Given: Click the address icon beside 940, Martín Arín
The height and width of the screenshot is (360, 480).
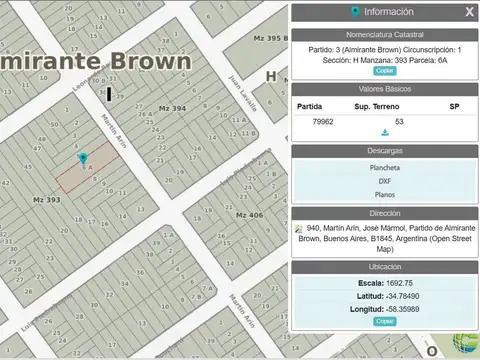Looking at the screenshot, I should pos(298,229).
